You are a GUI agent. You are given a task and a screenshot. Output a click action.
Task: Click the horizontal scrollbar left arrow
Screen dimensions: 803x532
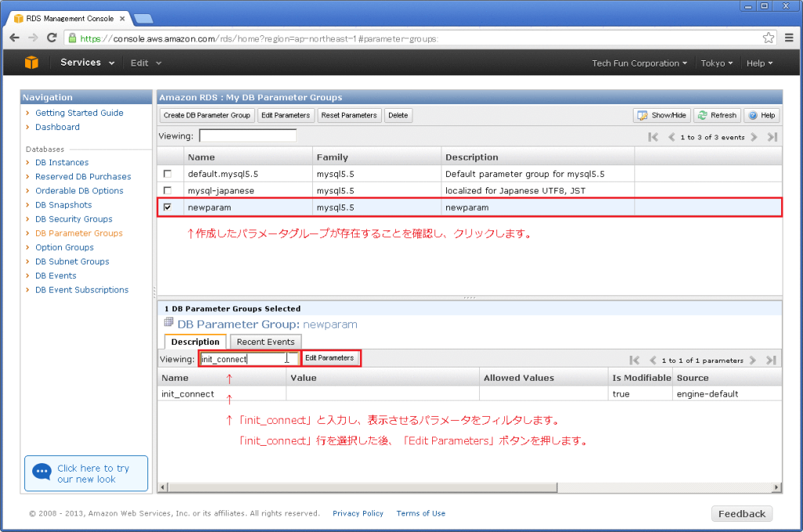163,487
